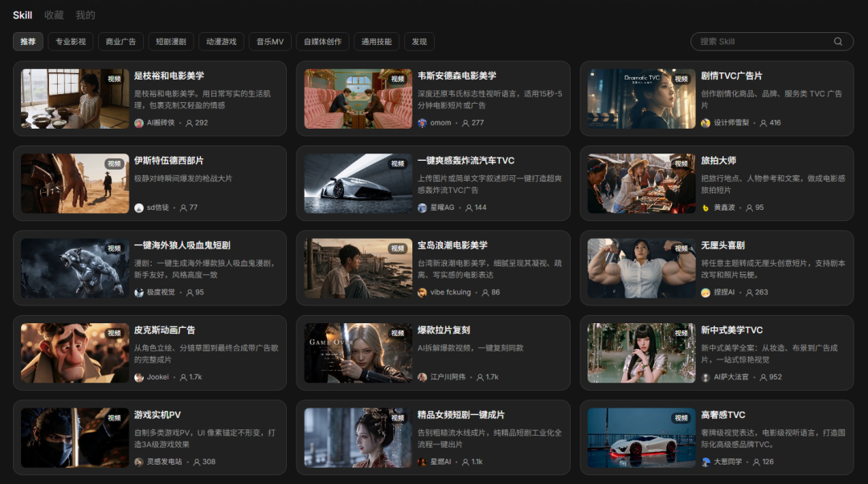Click the author name 江户川阿伟
Screen dimensions: 868x484
[448, 377]
